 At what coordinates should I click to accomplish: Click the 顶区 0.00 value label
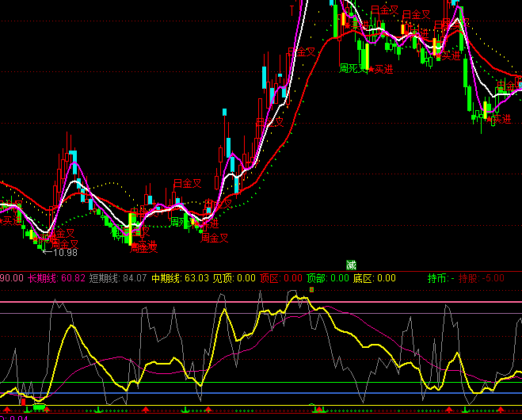[x=281, y=278]
